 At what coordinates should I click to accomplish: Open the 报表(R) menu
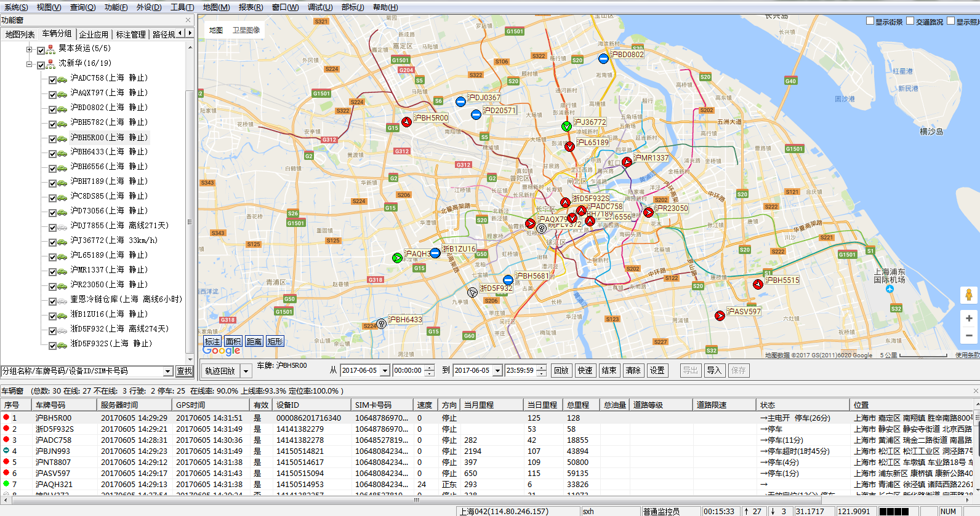(x=251, y=7)
